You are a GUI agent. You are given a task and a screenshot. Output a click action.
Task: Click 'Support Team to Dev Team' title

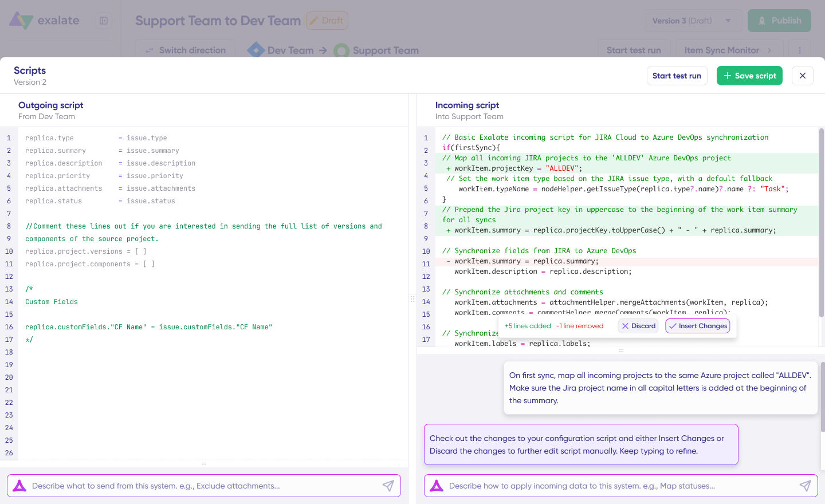point(218,21)
